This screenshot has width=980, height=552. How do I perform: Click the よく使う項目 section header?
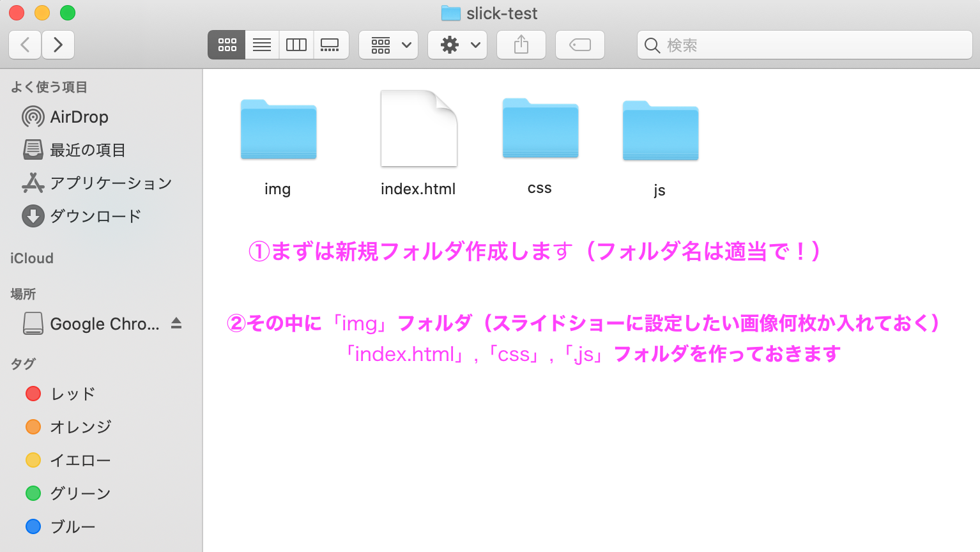49,87
